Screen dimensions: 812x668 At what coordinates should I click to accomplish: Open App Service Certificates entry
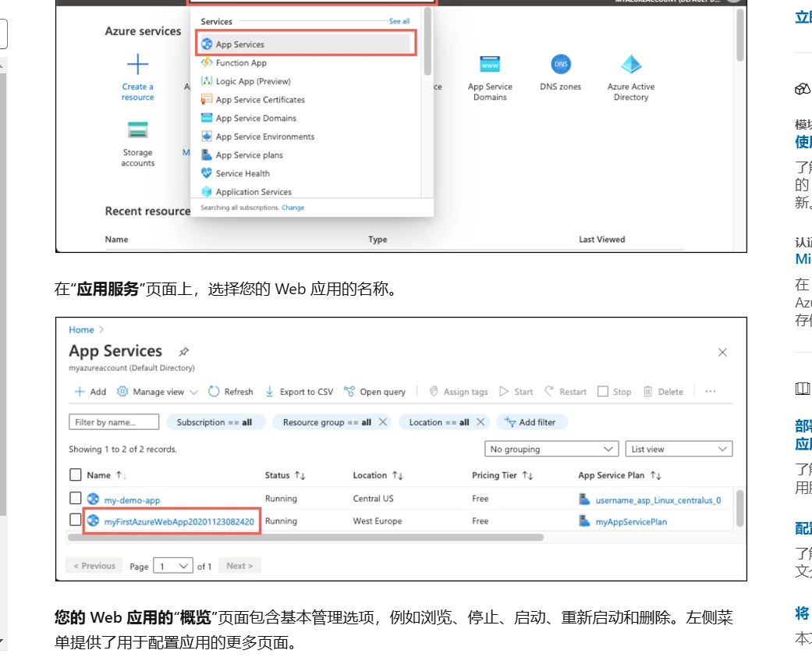coord(260,100)
